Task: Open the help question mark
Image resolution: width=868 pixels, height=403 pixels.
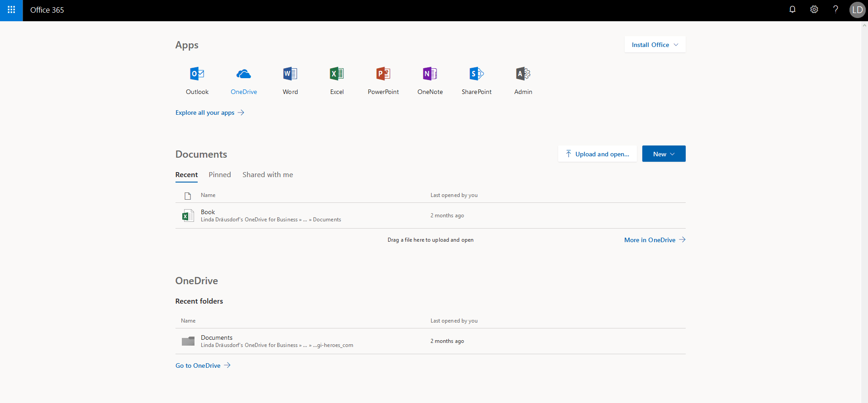Action: [835, 9]
